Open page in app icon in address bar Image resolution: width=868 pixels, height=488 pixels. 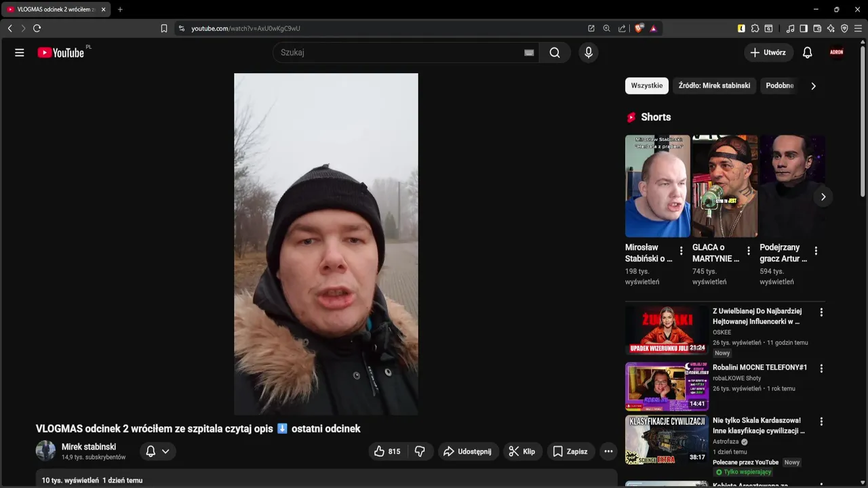[x=591, y=28]
